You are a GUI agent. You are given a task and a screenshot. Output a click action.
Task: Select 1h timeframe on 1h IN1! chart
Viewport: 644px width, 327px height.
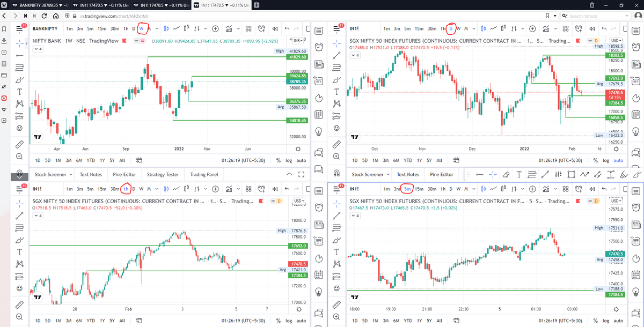pos(126,189)
